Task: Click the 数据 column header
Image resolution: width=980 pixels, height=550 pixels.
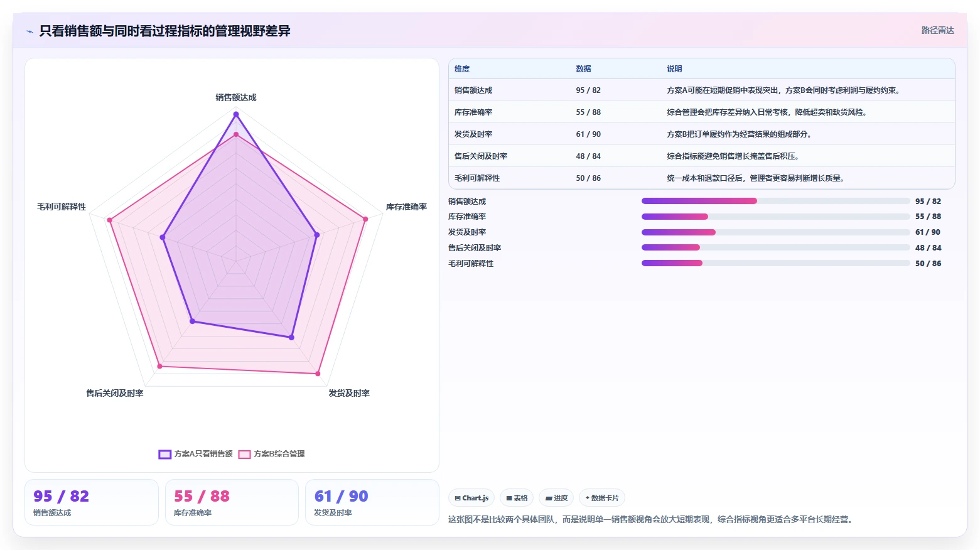Action: (584, 69)
